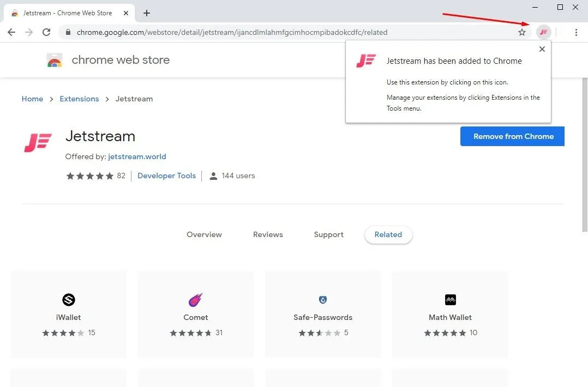The height and width of the screenshot is (387, 588).
Task: Click the Jetstream extension heading
Action: tap(100, 136)
